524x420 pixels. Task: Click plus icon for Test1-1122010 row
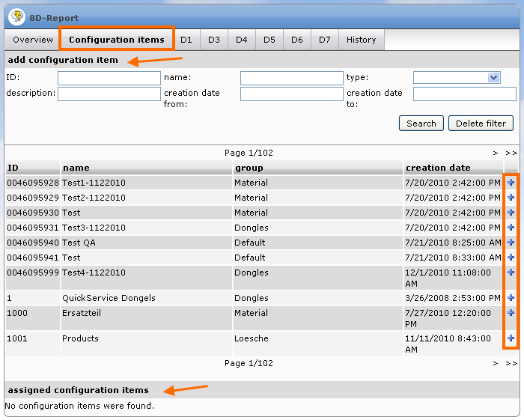(x=511, y=183)
